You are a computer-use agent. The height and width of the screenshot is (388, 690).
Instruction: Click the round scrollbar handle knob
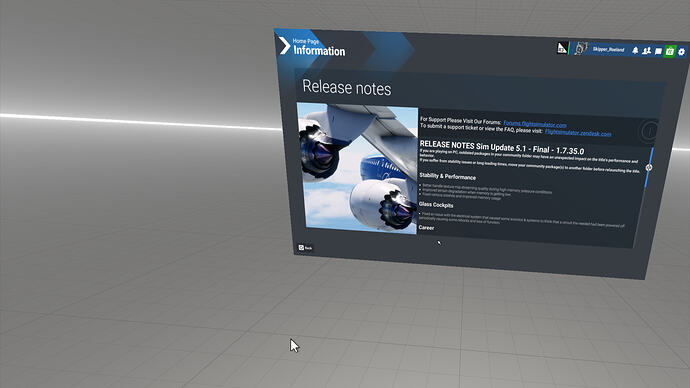[x=649, y=168]
